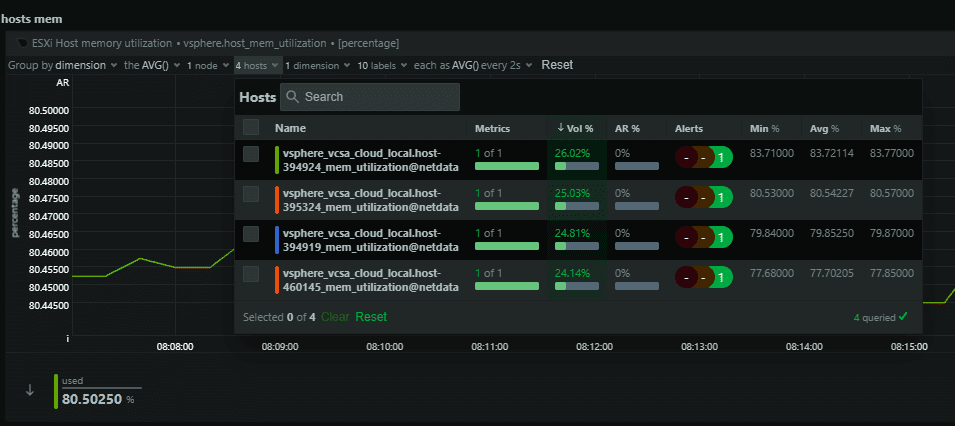This screenshot has width=955, height=426.
Task: Click Reset in the chart toolbar
Action: click(x=557, y=65)
